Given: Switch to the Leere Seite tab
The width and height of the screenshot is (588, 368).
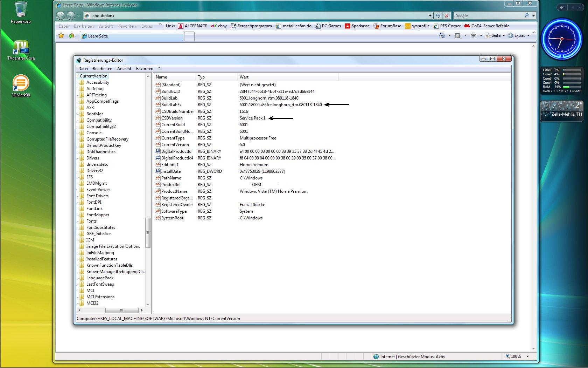Looking at the screenshot, I should (x=132, y=36).
